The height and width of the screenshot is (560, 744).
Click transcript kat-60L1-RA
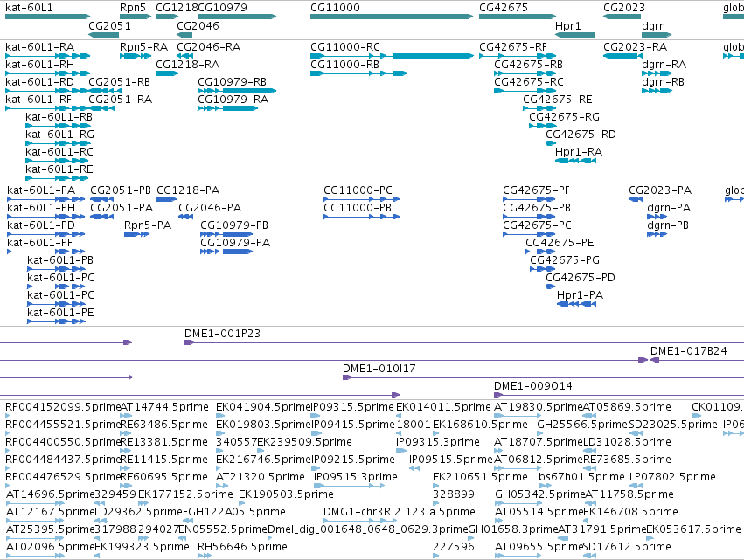pos(47,56)
